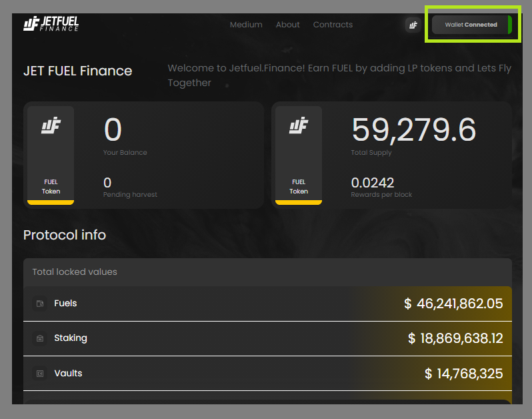Open the Contracts page
The width and height of the screenshot is (532, 419).
click(333, 25)
